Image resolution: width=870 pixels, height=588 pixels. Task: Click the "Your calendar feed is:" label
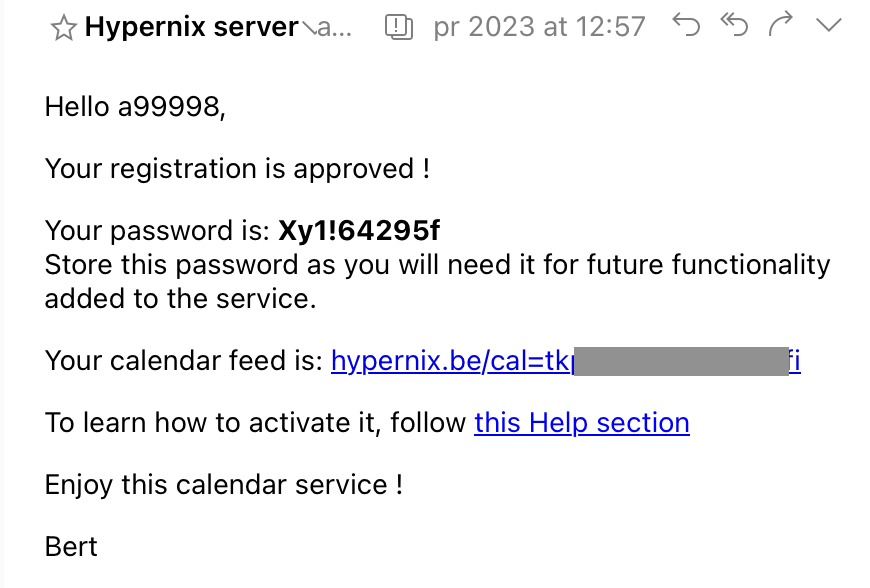[184, 361]
